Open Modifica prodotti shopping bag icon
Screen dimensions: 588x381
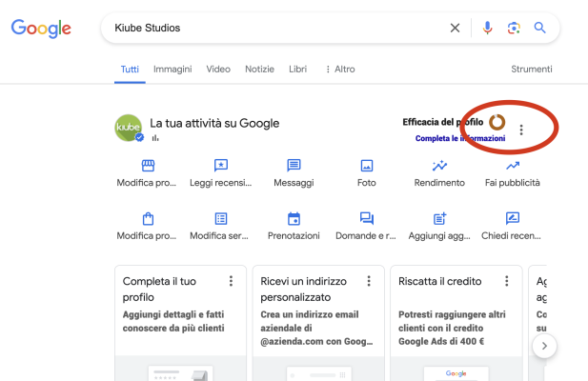pos(148,218)
